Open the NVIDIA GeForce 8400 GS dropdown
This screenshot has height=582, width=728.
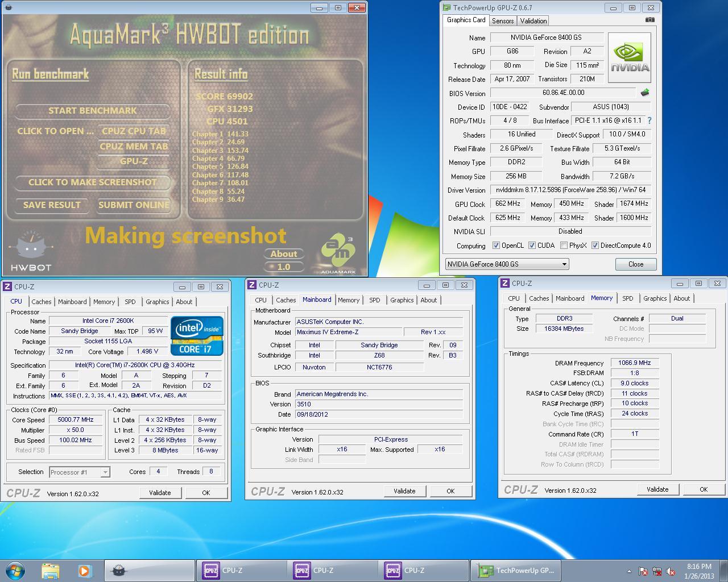pos(507,264)
